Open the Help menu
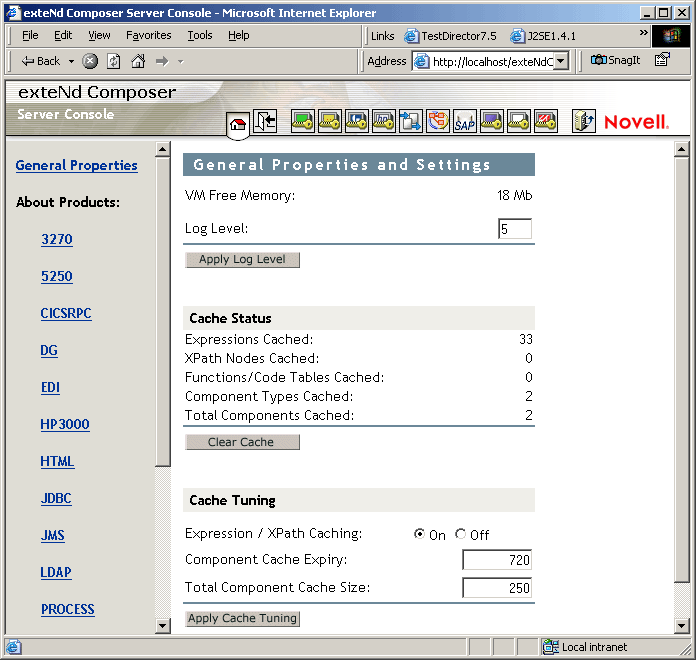This screenshot has width=696, height=660. [239, 36]
